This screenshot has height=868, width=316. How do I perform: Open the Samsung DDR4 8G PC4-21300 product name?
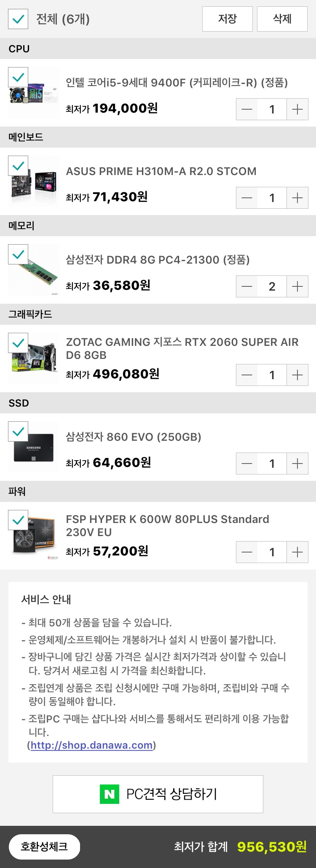pos(158,260)
